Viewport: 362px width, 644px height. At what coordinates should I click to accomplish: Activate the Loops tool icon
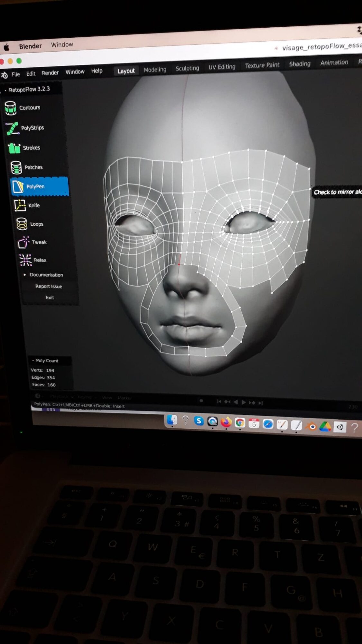22,224
